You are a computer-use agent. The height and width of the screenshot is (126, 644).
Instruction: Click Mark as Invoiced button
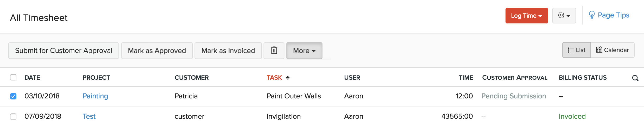(x=228, y=51)
